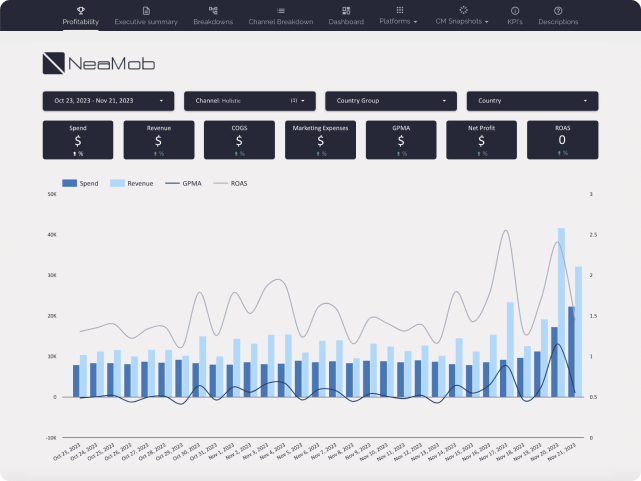The image size is (641, 481).
Task: Expand the Channel Holistic dropdown
Action: point(249,101)
